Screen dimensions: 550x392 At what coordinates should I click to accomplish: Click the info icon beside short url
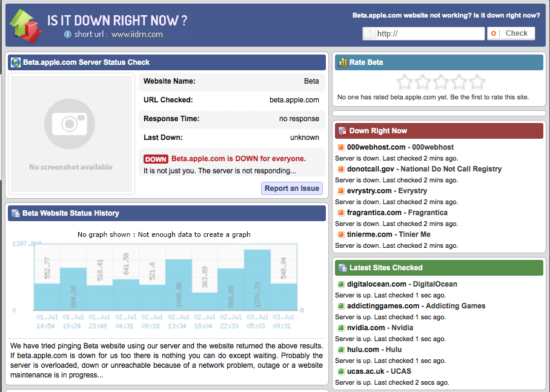pyautogui.click(x=68, y=35)
